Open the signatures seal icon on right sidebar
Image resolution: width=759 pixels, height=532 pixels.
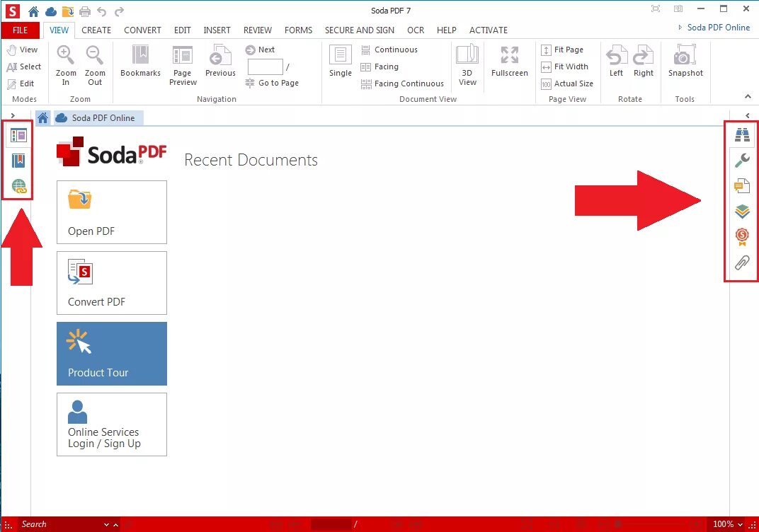click(x=742, y=237)
